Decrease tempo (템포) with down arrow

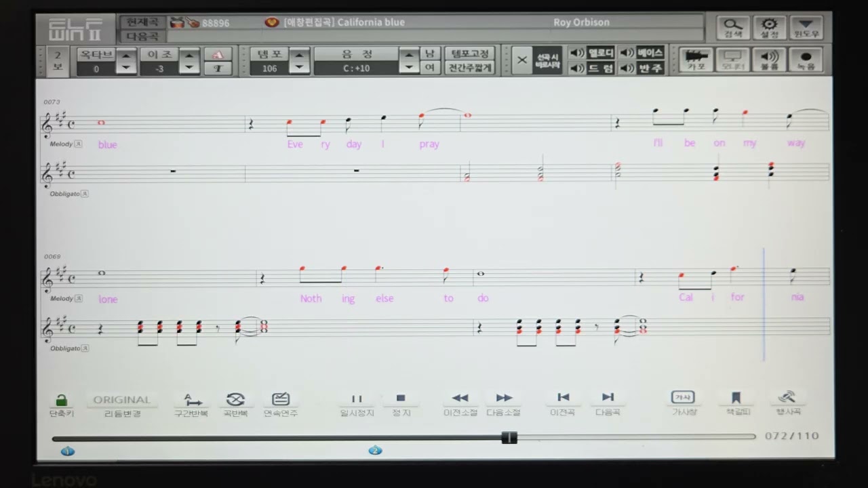point(300,68)
